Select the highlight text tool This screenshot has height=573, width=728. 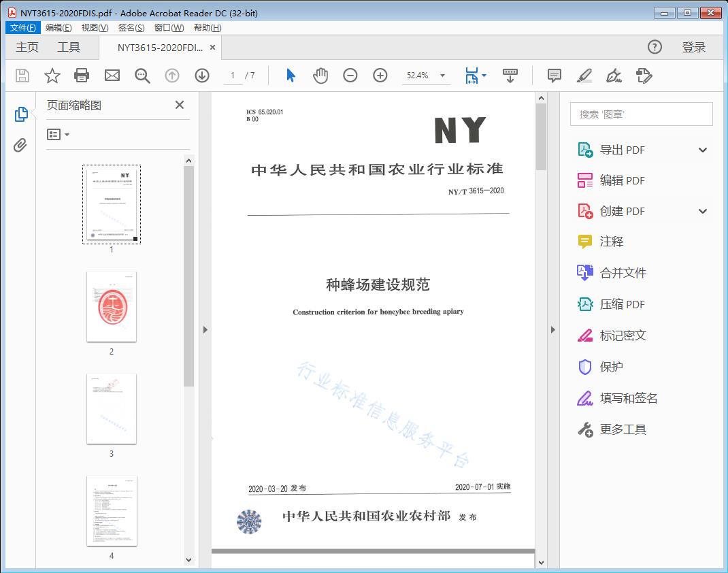(584, 76)
